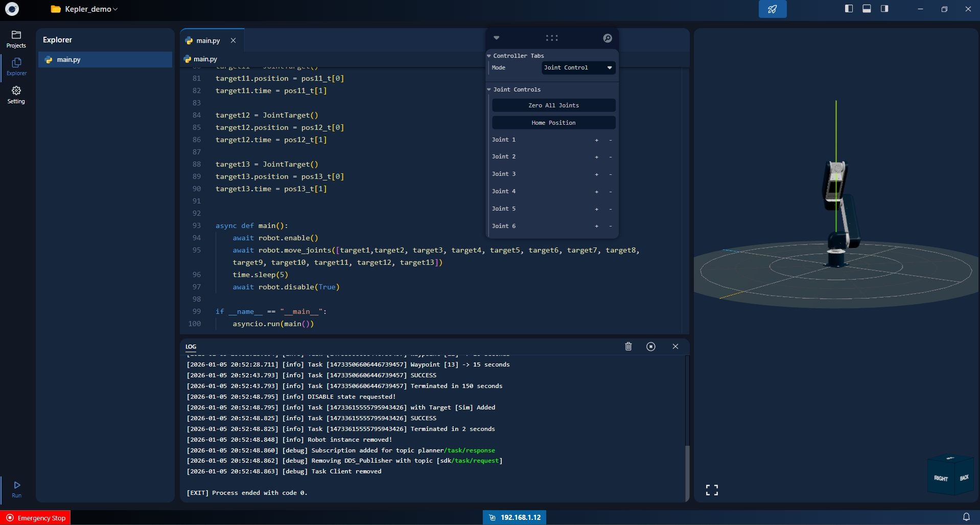Toggle the left panel layout button
Screen dimensions: 980x525
848,9
